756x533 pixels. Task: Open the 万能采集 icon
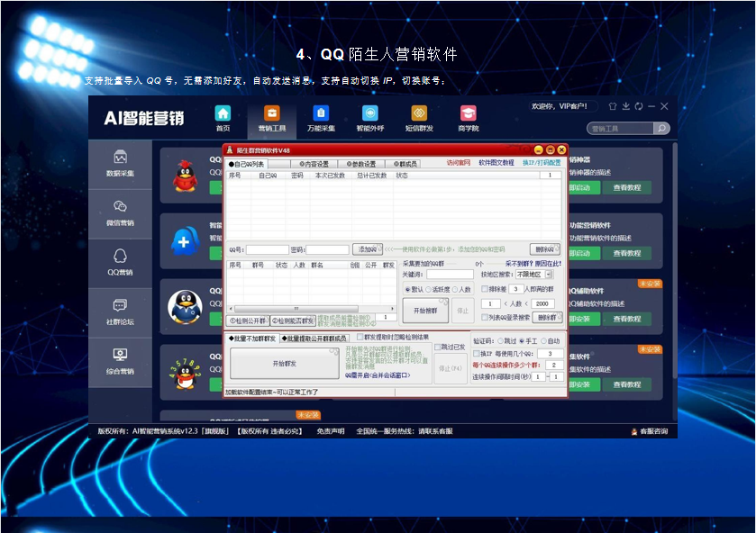[x=321, y=113]
